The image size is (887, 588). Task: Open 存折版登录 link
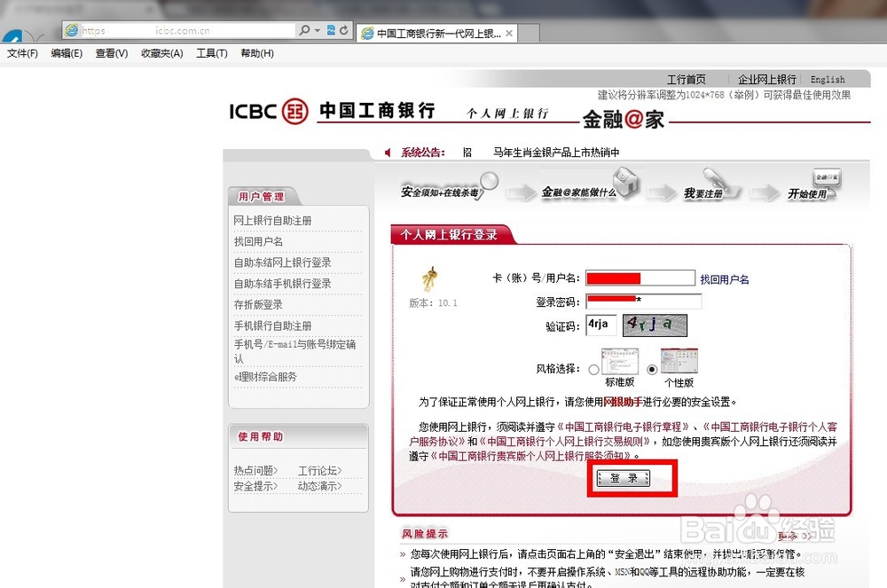point(258,304)
